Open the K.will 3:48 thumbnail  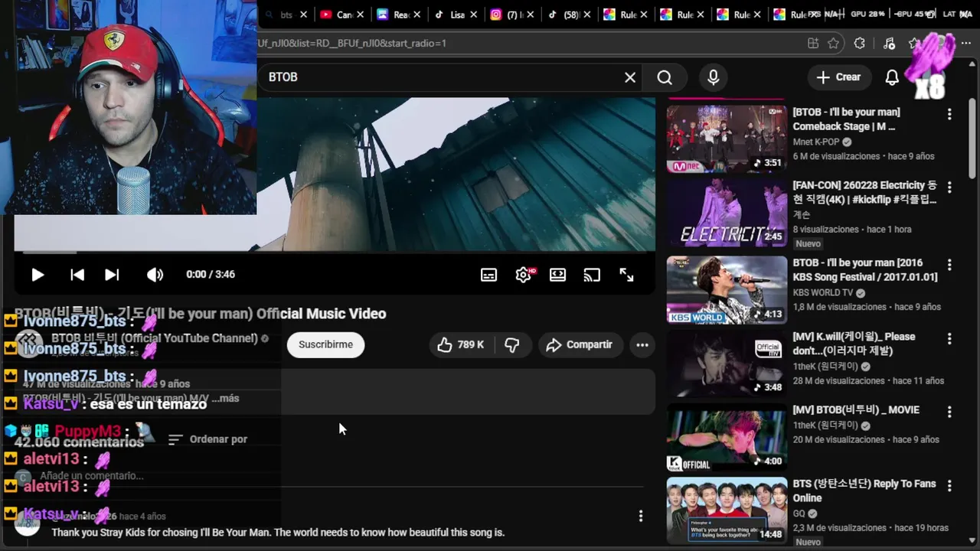click(x=727, y=364)
